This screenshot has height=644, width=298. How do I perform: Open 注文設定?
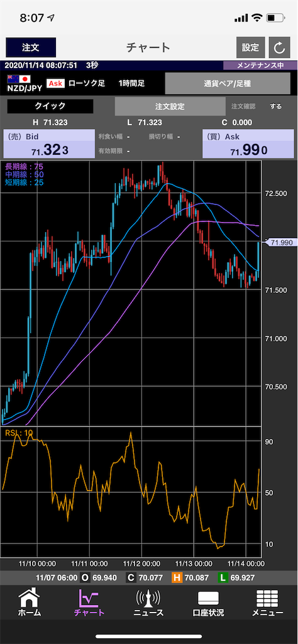click(x=170, y=106)
